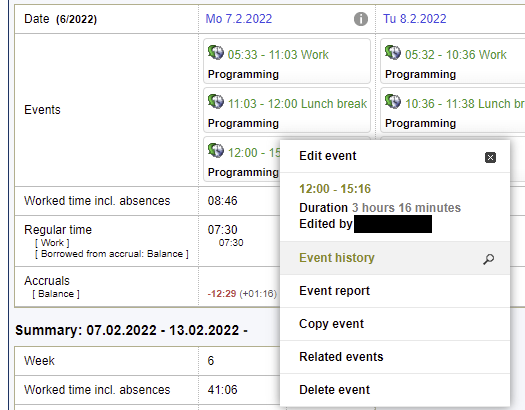
Task: Click the -12:29 accrual balance value
Action: tap(222, 294)
